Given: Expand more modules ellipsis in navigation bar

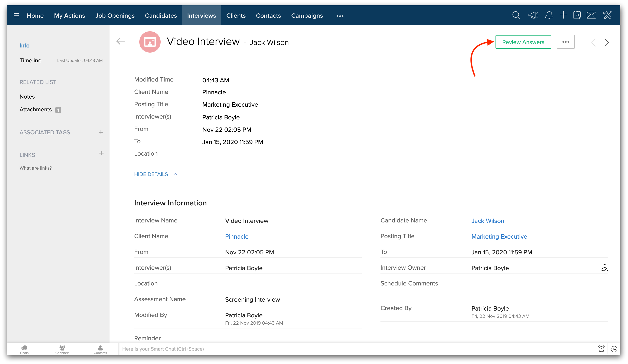Looking at the screenshot, I should (340, 16).
